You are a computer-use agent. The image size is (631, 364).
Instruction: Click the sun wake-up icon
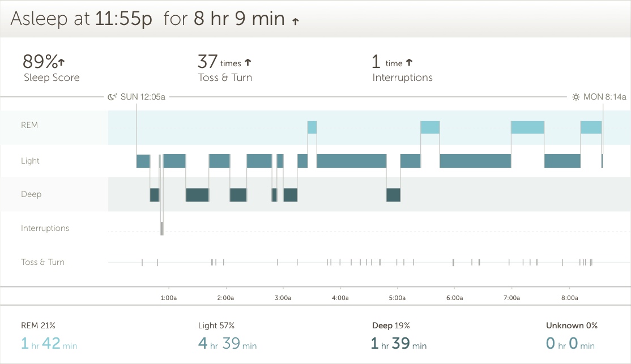pyautogui.click(x=576, y=97)
